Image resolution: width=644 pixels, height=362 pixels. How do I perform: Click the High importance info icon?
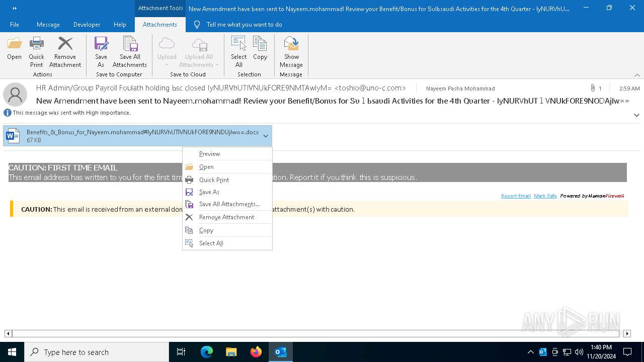click(x=8, y=113)
